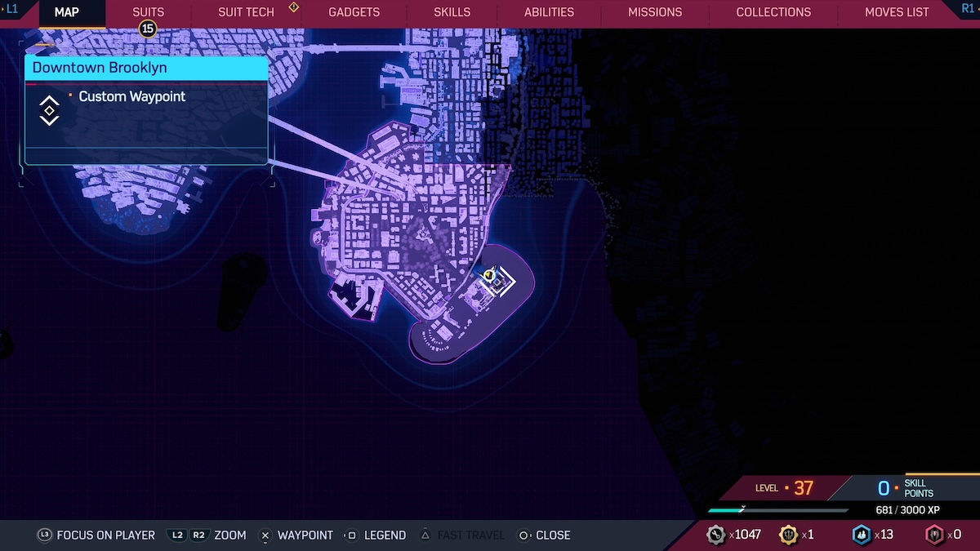The width and height of the screenshot is (980, 551).
Task: Click the L1 previous tab indicator
Action: click(11, 9)
